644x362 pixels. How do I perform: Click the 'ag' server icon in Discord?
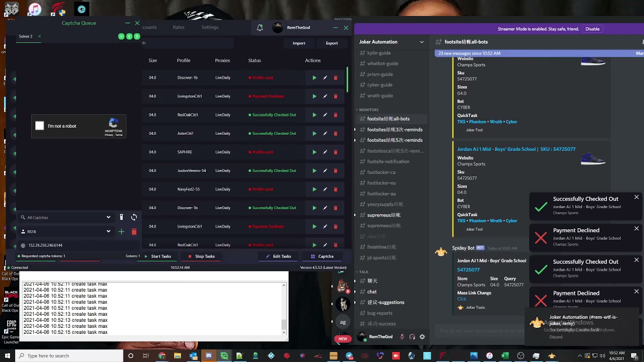tap(343, 322)
